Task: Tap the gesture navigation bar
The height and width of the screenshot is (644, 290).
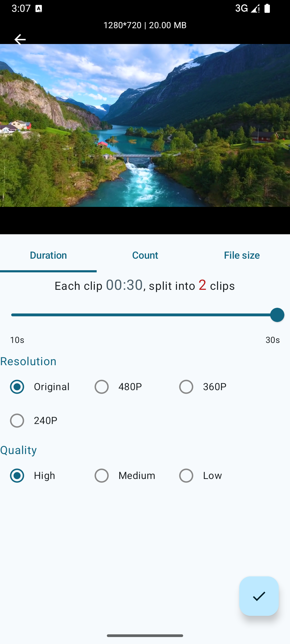Action: pos(145,635)
